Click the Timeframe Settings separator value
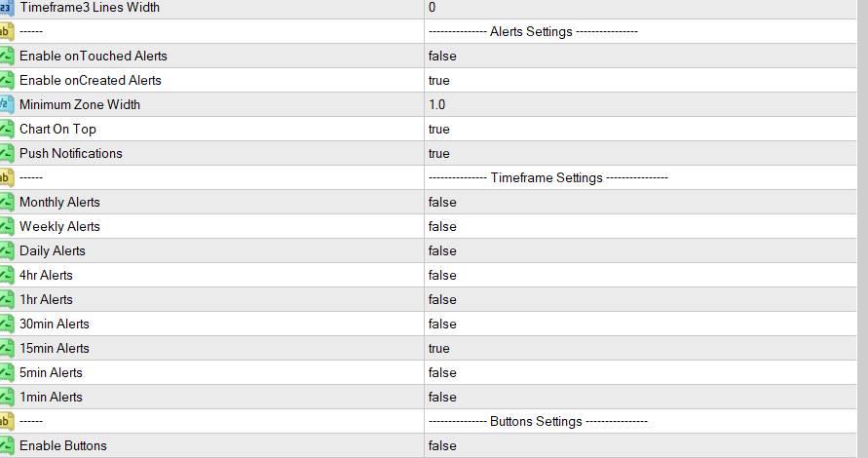 [x=547, y=178]
